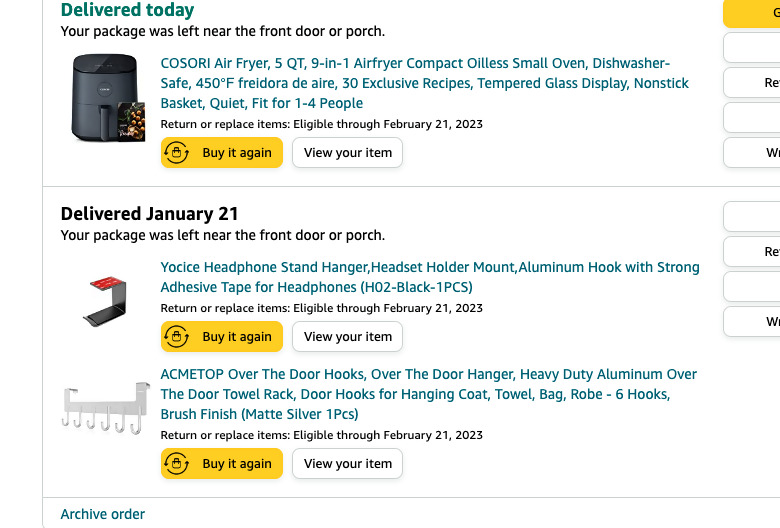Click the blank button beside Delivered January 21
780x528 pixels.
pos(752,216)
